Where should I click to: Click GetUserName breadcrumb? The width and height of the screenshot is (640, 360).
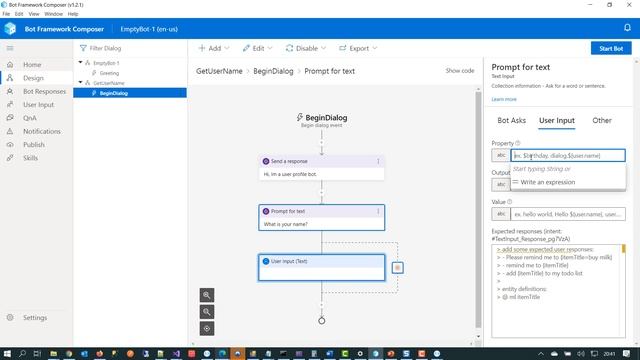(219, 71)
